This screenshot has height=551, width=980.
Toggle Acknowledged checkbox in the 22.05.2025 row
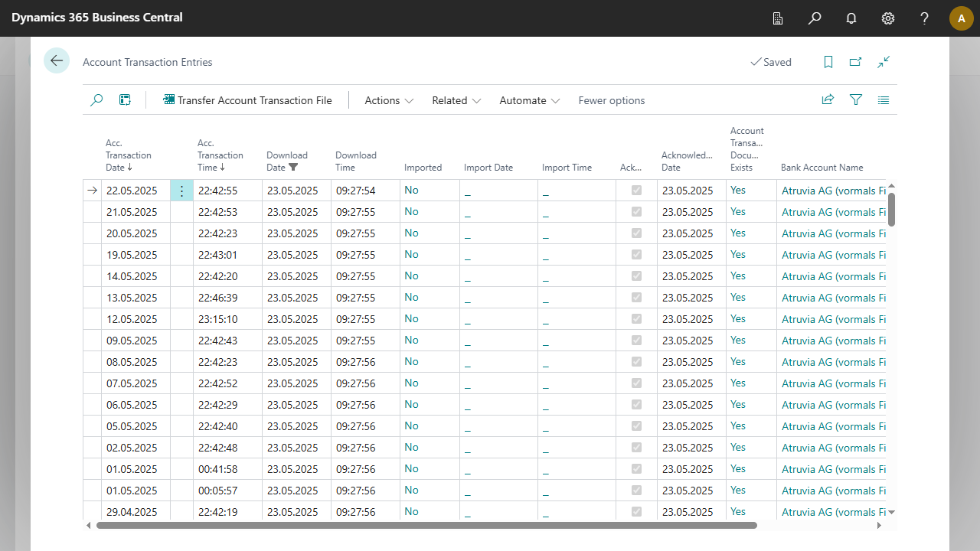coord(636,191)
